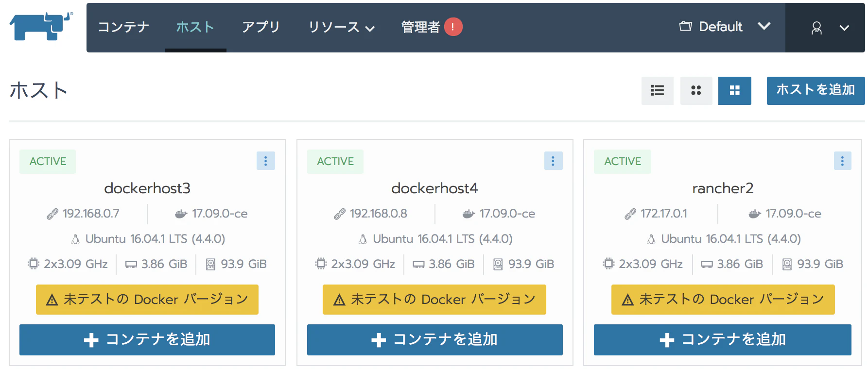Add a container to rancher2
The height and width of the screenshot is (369, 868).
tap(723, 340)
